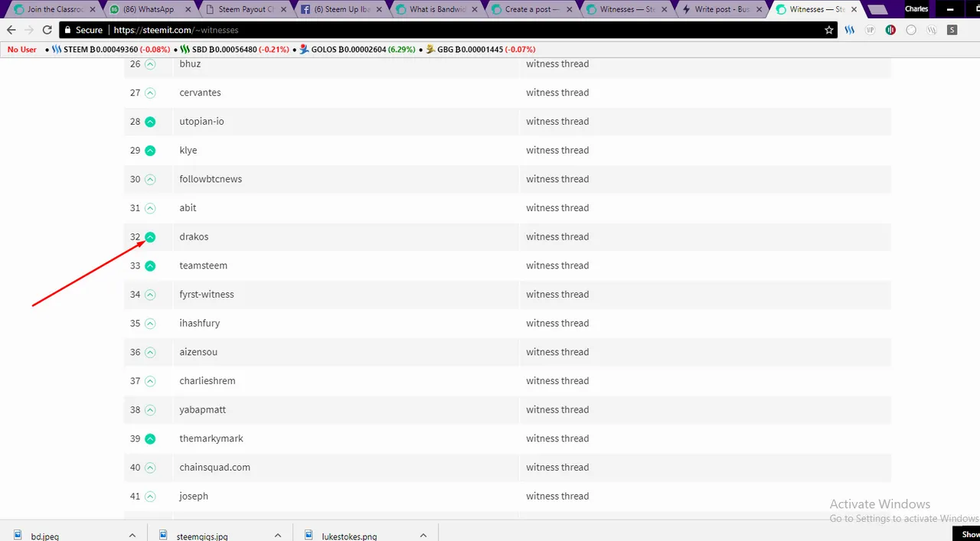Click the blue Steem waves extension icon
Screen dimensions: 980x541
coord(851,30)
